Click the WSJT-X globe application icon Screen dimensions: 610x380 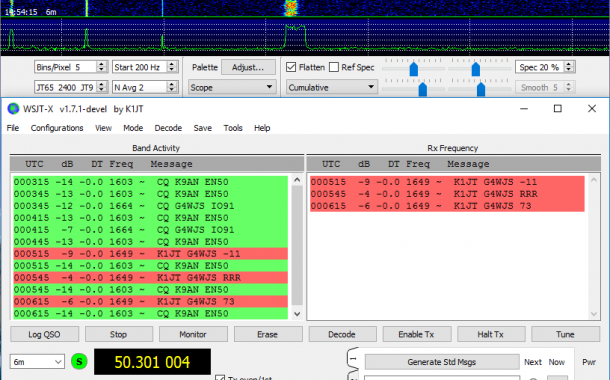pyautogui.click(x=13, y=109)
